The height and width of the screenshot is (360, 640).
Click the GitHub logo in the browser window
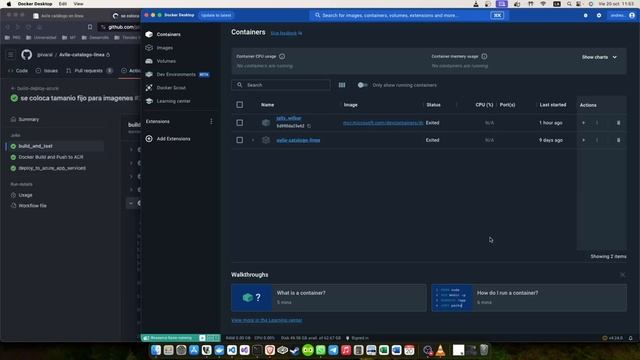(27, 55)
